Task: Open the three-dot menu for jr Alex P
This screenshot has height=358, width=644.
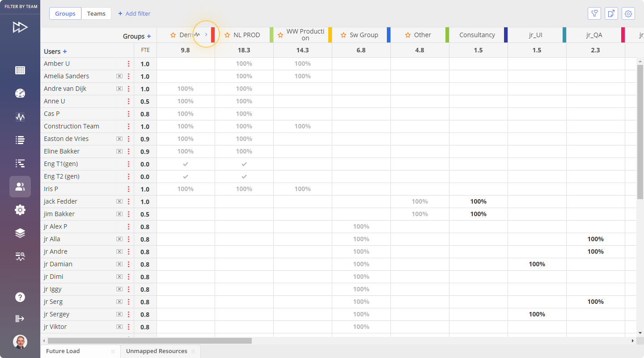Action: pyautogui.click(x=129, y=226)
